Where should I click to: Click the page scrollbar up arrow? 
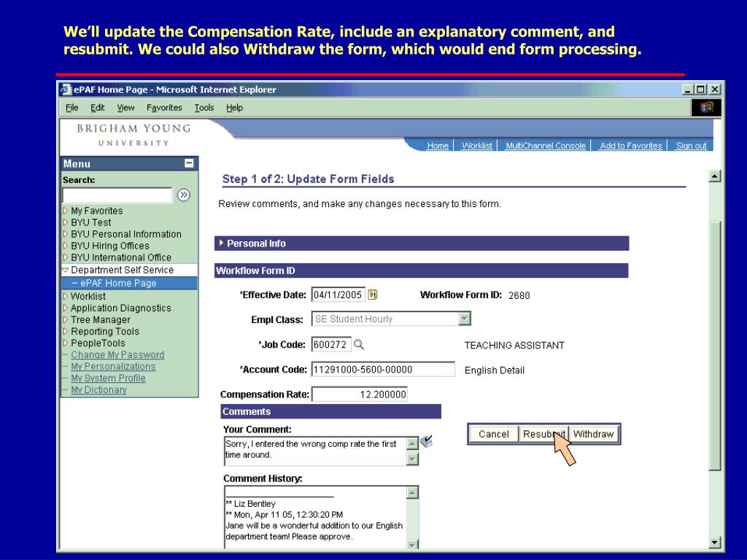(715, 176)
